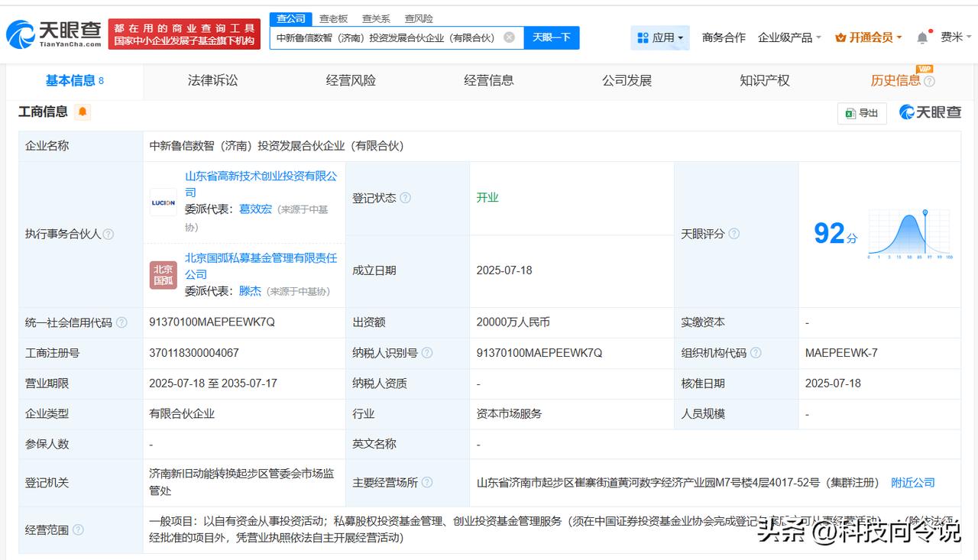This screenshot has width=978, height=560.
Task: Click the 导出 export button
Action: (x=862, y=113)
